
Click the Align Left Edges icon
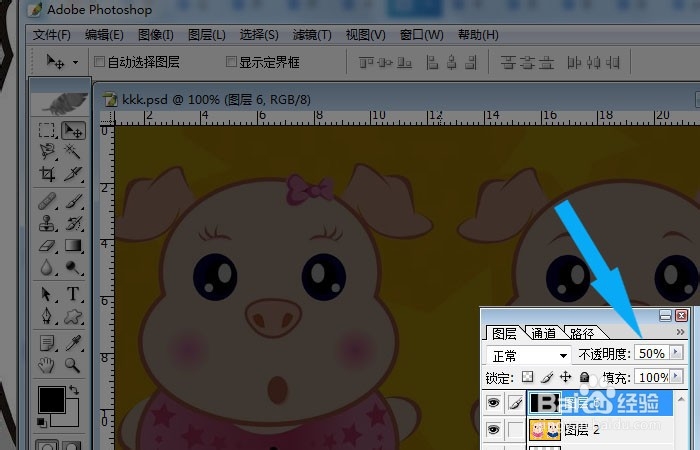tap(432, 62)
